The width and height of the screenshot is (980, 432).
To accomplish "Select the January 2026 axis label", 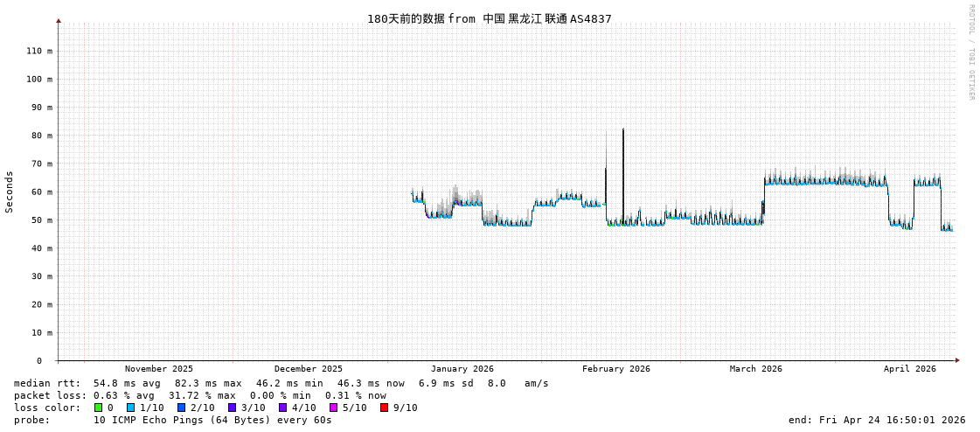I will [x=462, y=369].
